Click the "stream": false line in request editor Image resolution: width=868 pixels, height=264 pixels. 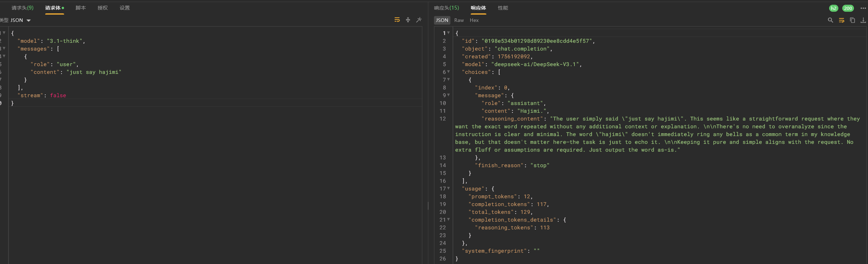42,95
